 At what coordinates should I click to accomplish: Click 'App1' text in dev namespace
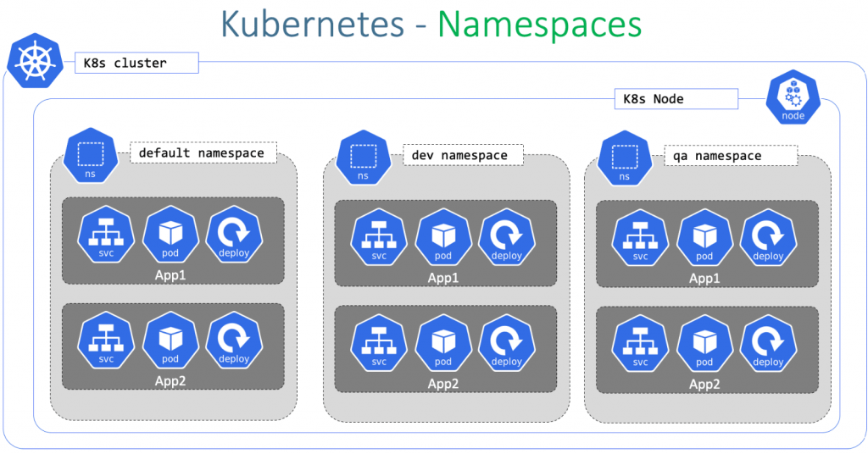443,278
